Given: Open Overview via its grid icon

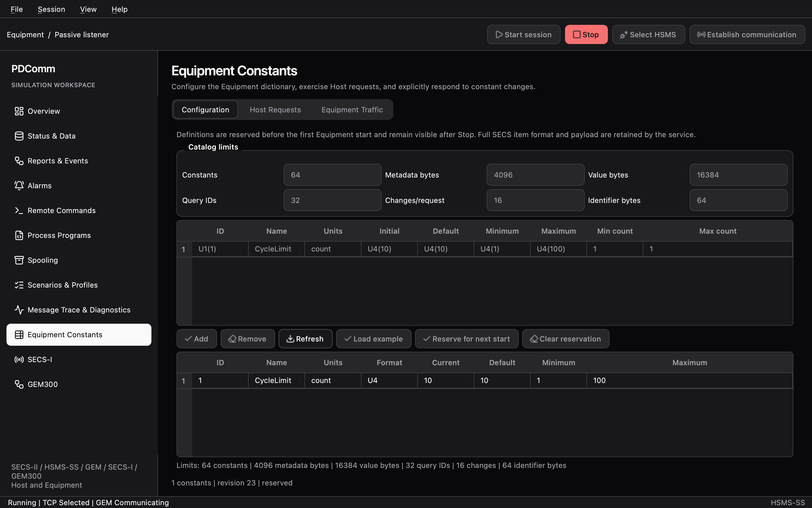Looking at the screenshot, I should (19, 111).
